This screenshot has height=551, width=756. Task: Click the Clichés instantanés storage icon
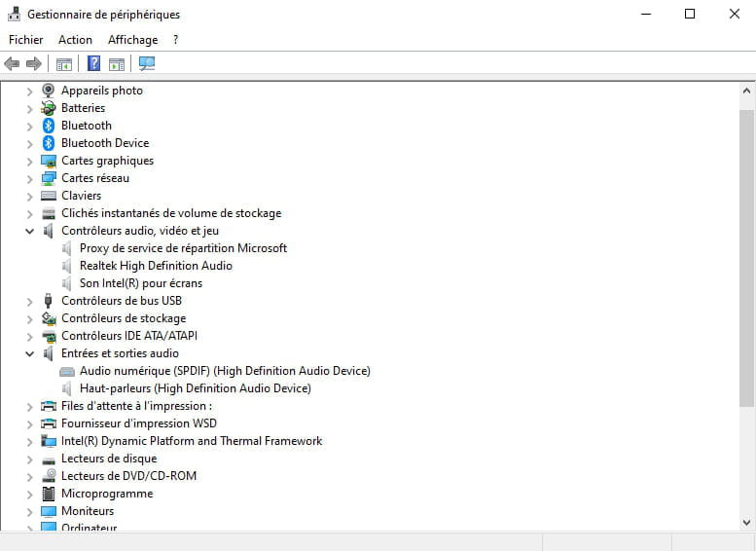[x=49, y=213]
